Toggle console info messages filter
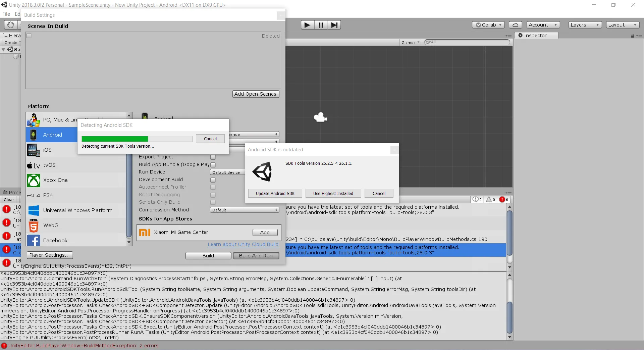 pyautogui.click(x=477, y=199)
